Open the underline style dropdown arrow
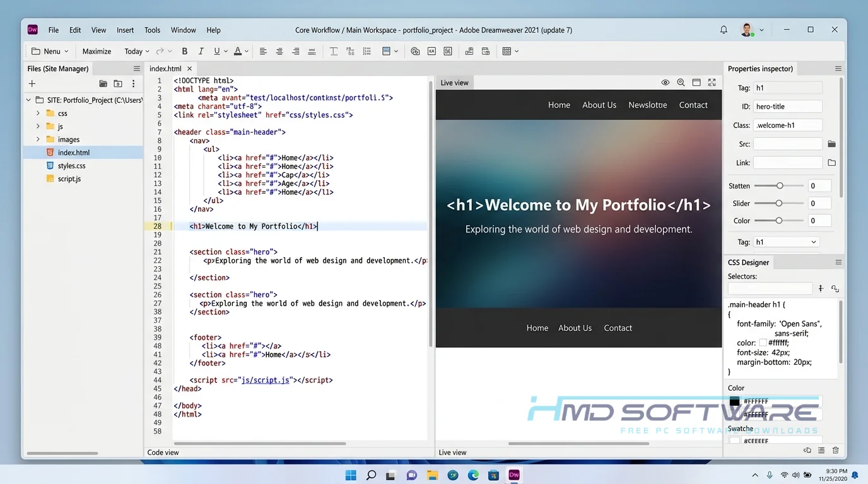The width and height of the screenshot is (868, 484). pyautogui.click(x=226, y=52)
